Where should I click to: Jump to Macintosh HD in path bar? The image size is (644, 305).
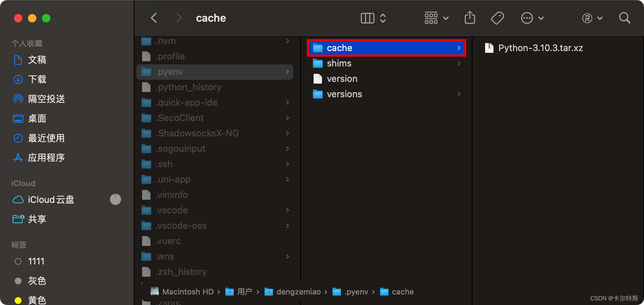click(188, 292)
